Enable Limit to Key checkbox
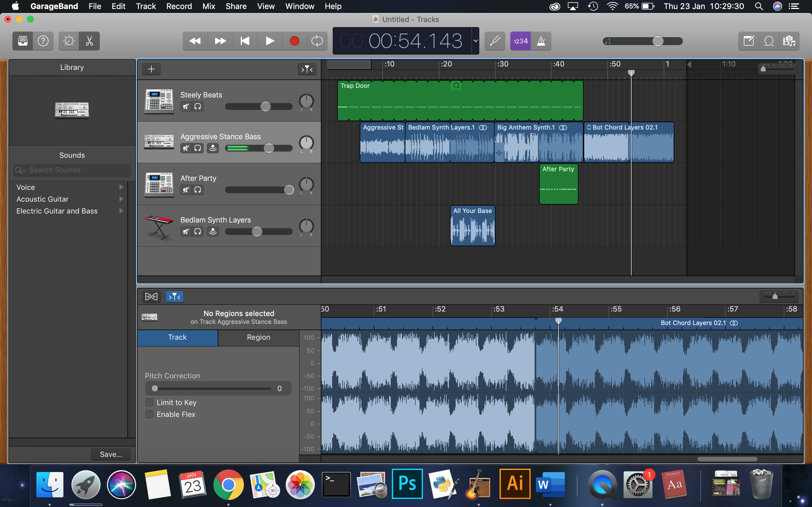 point(149,403)
